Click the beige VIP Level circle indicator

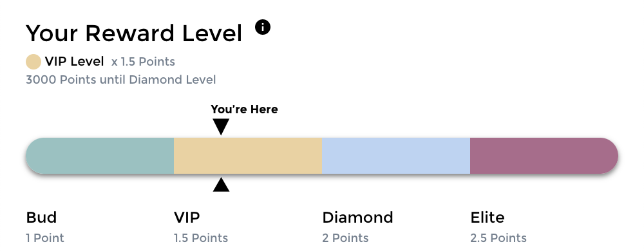[x=33, y=62]
